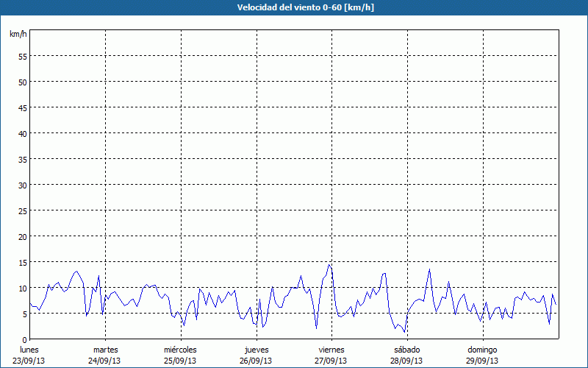Select the 'domingo' day label
The height and width of the screenshot is (368, 588).
click(482, 350)
